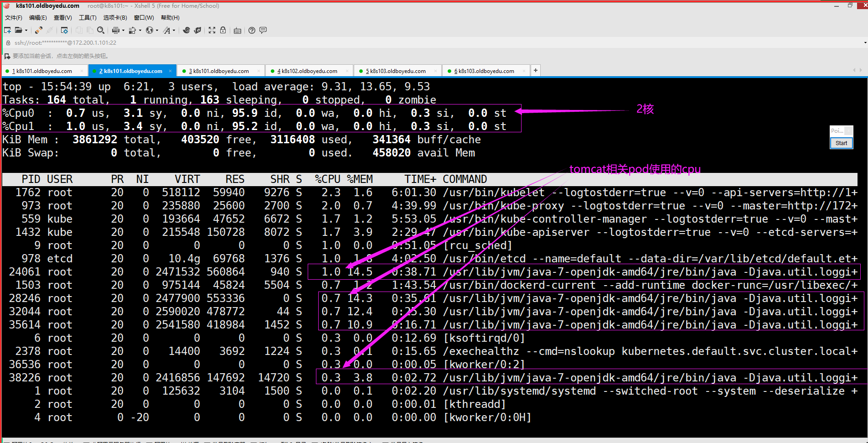
Task: Expand the address bar dropdown arrow
Action: coord(865,42)
